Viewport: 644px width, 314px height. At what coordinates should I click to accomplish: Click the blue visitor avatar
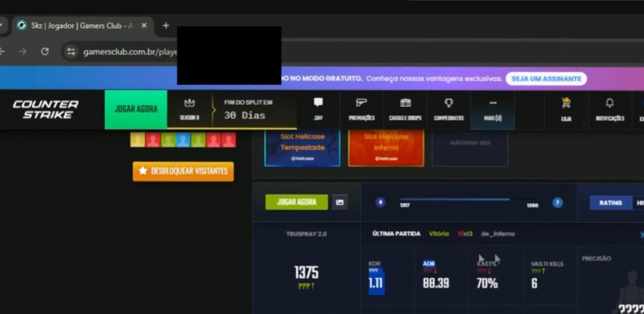[183, 140]
